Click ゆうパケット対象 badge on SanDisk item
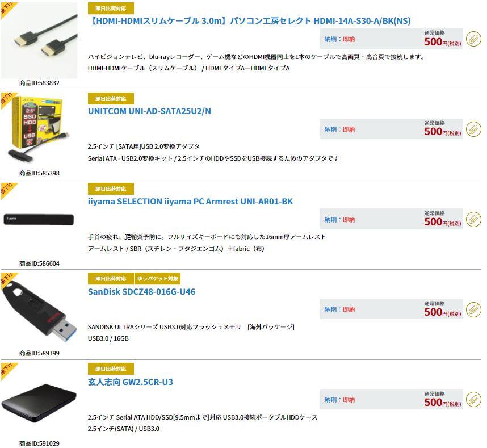487x448 pixels. point(158,279)
